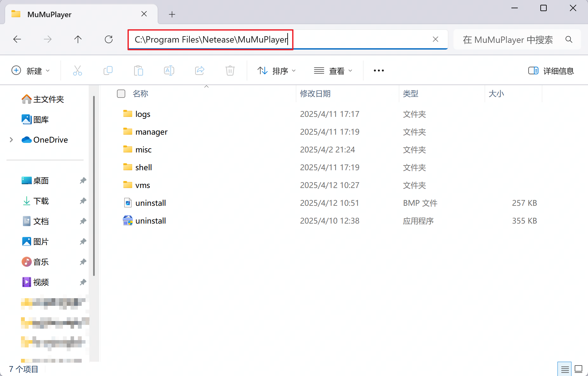The height and width of the screenshot is (376, 588).
Task: Click the Refresh icon next to address bar
Action: click(x=108, y=39)
